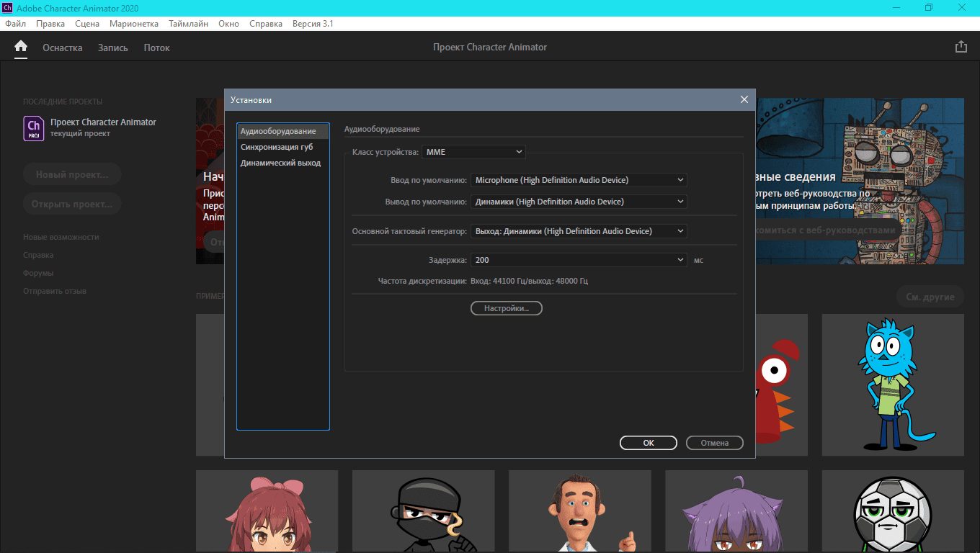Go to the Home screen icon
The image size is (980, 553).
(x=21, y=47)
